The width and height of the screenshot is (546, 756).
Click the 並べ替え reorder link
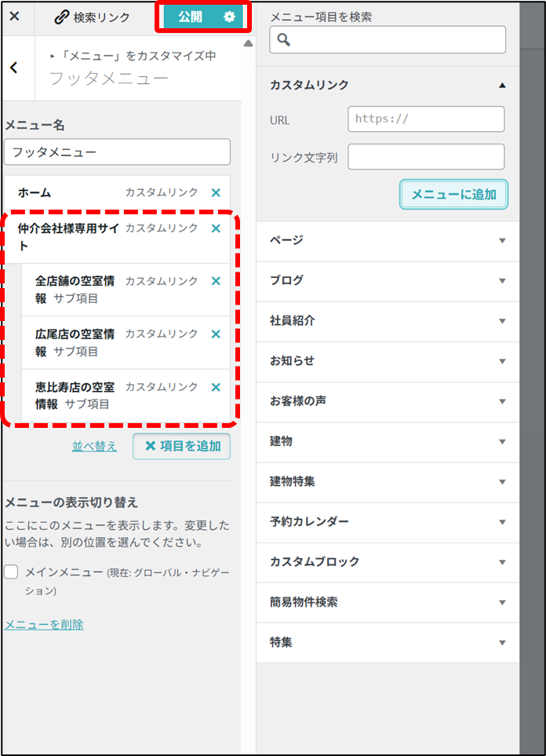point(94,446)
